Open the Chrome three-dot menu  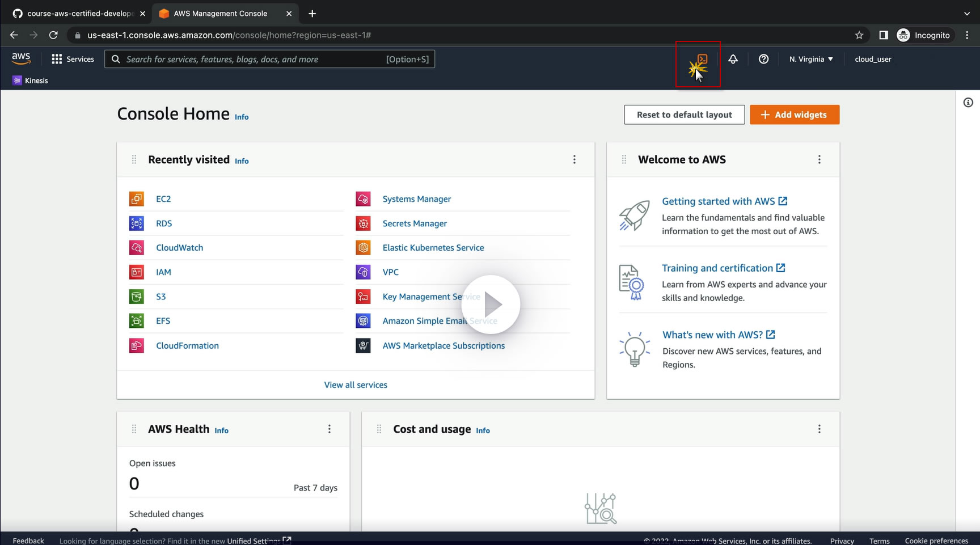[x=968, y=35]
